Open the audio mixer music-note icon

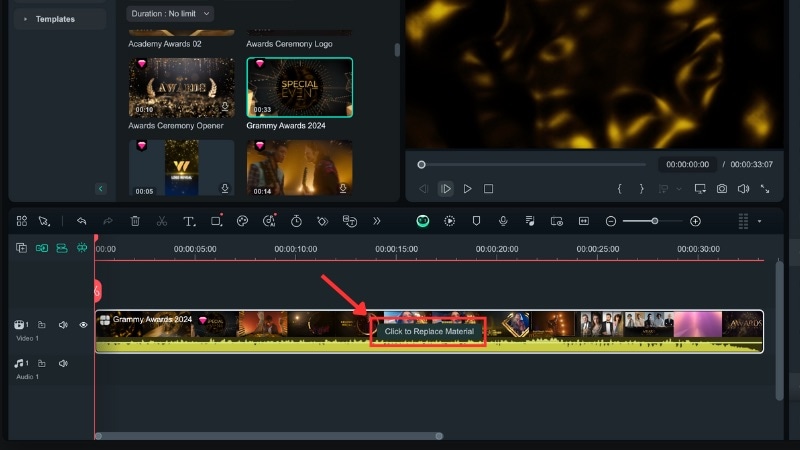click(x=530, y=221)
